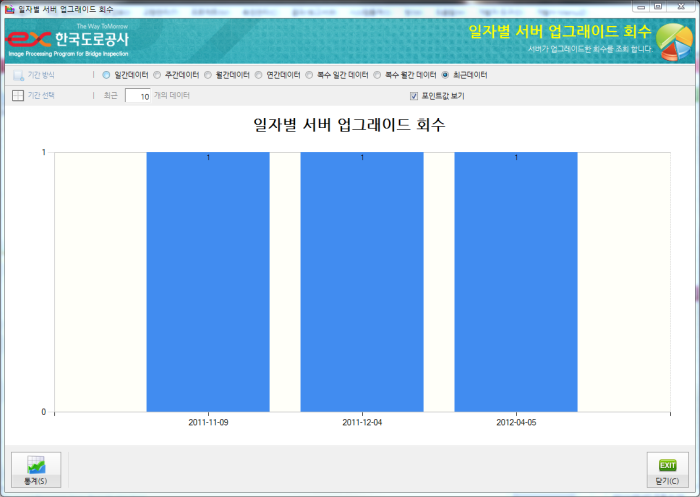Click the EXIT 닫기(C) button

tap(666, 469)
